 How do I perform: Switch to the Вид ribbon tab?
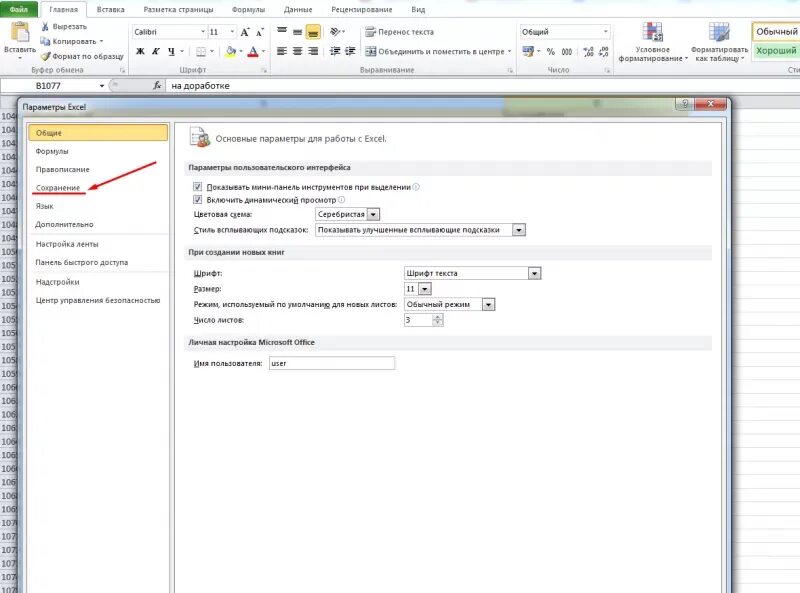(x=418, y=9)
